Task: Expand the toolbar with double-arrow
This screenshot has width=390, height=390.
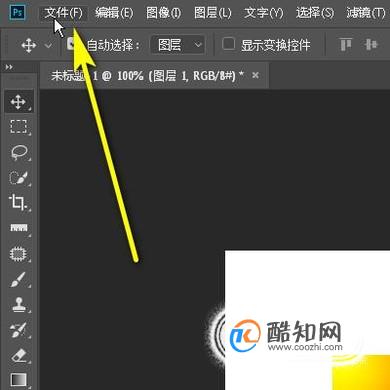Action: 9,67
